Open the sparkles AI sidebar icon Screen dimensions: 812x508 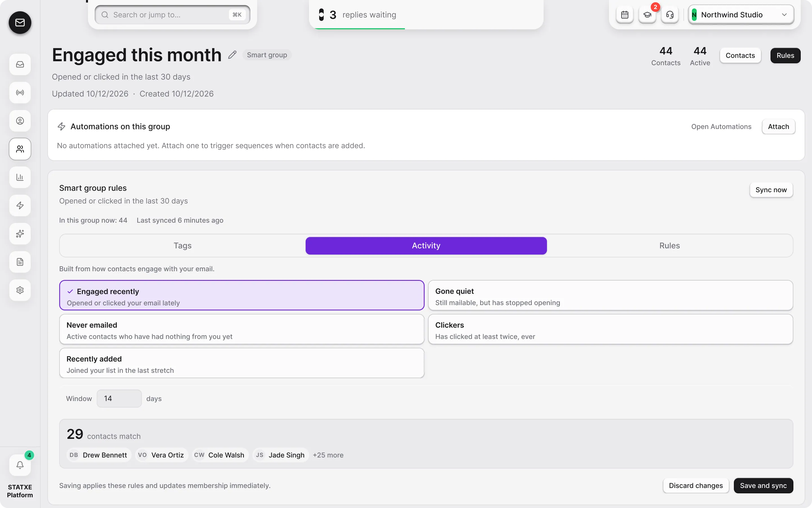(x=20, y=233)
